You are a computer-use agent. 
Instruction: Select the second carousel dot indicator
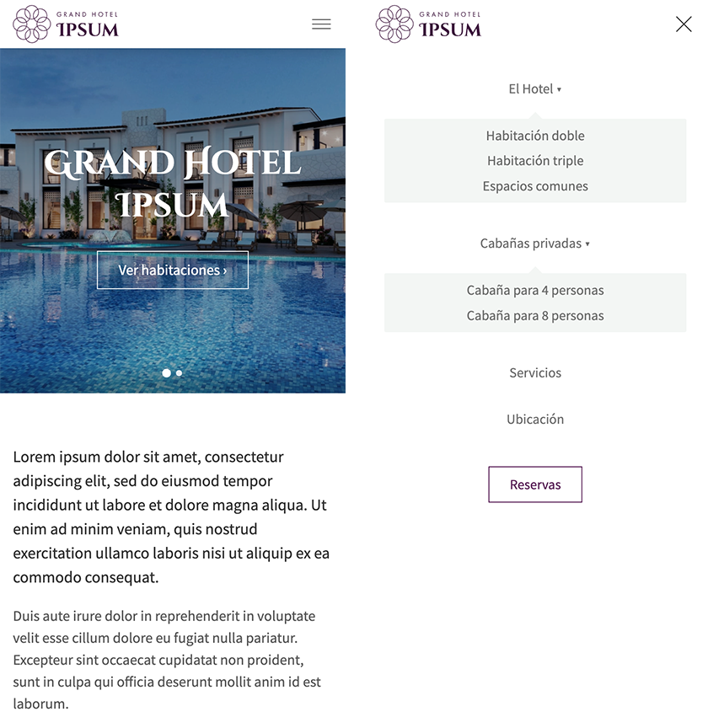[x=179, y=372]
